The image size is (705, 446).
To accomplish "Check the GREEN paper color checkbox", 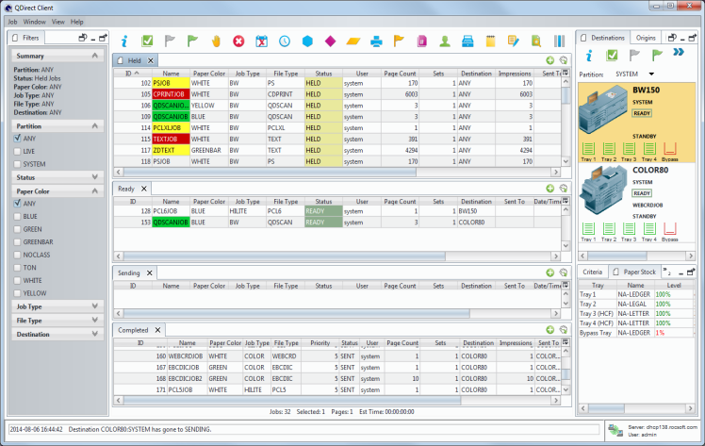I will tap(18, 229).
